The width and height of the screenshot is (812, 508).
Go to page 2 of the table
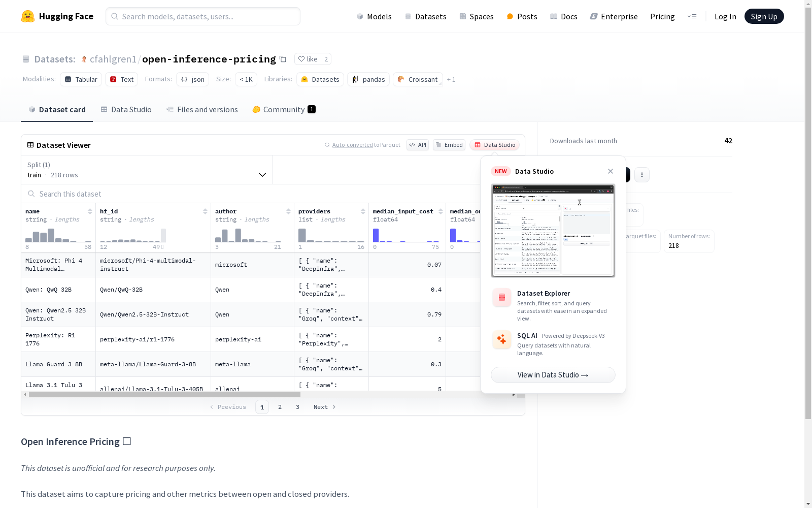(280, 407)
